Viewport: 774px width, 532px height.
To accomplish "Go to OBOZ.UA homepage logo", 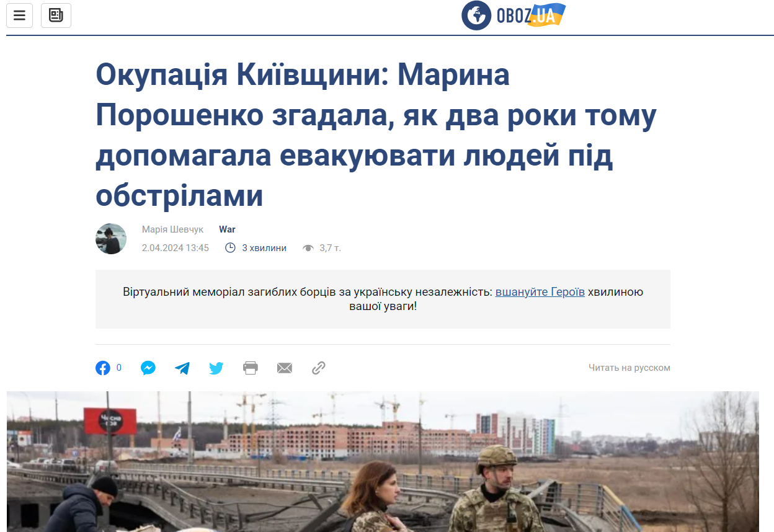I will click(514, 16).
